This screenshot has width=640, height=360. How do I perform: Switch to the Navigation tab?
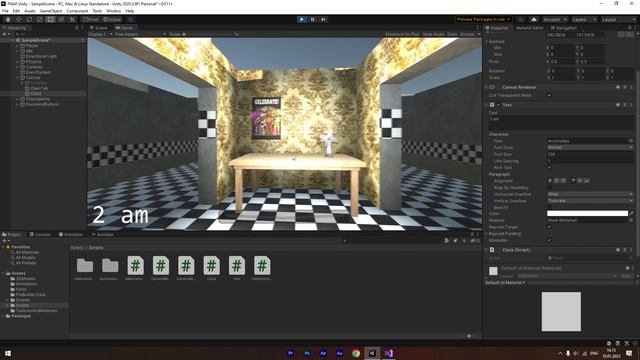pyautogui.click(x=564, y=28)
